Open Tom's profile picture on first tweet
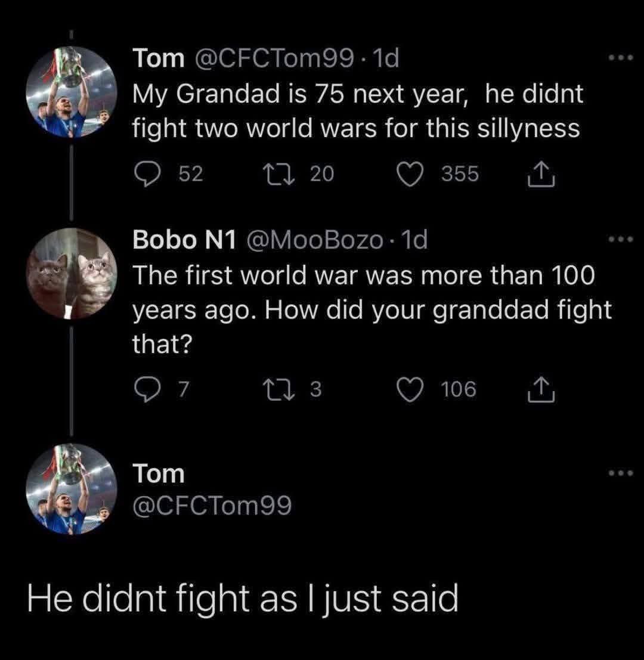 coord(70,92)
